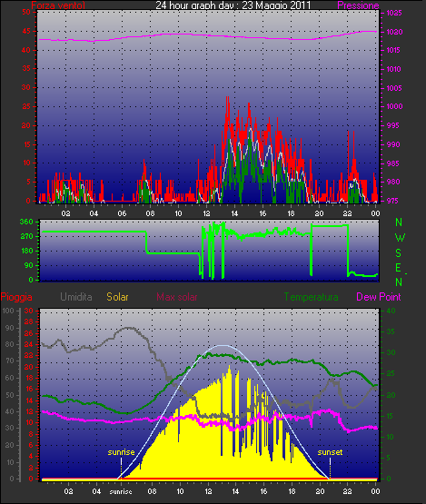This screenshot has width=426, height=504.
Task: Click the '1015' pressure axis value
Action: (x=393, y=50)
